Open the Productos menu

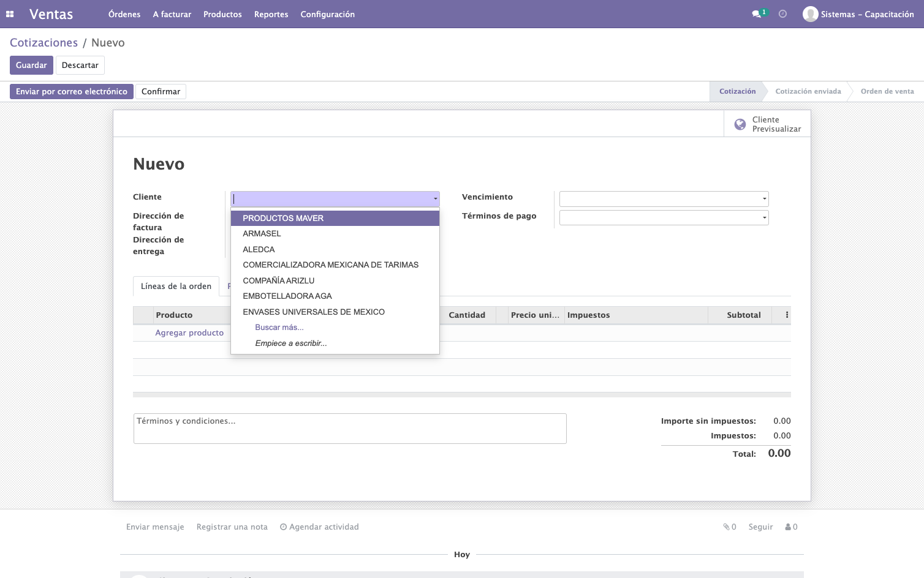(222, 14)
